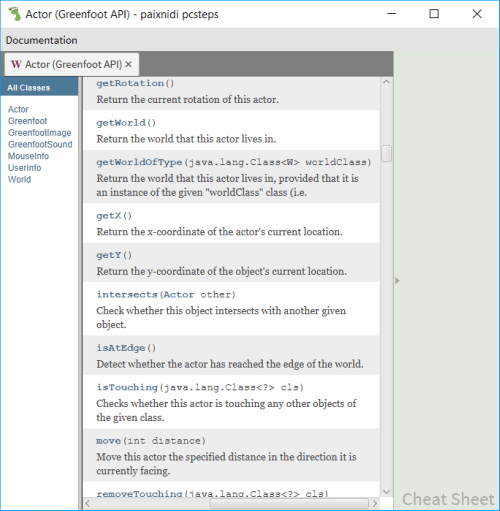Minimize the documentation window

(391, 14)
